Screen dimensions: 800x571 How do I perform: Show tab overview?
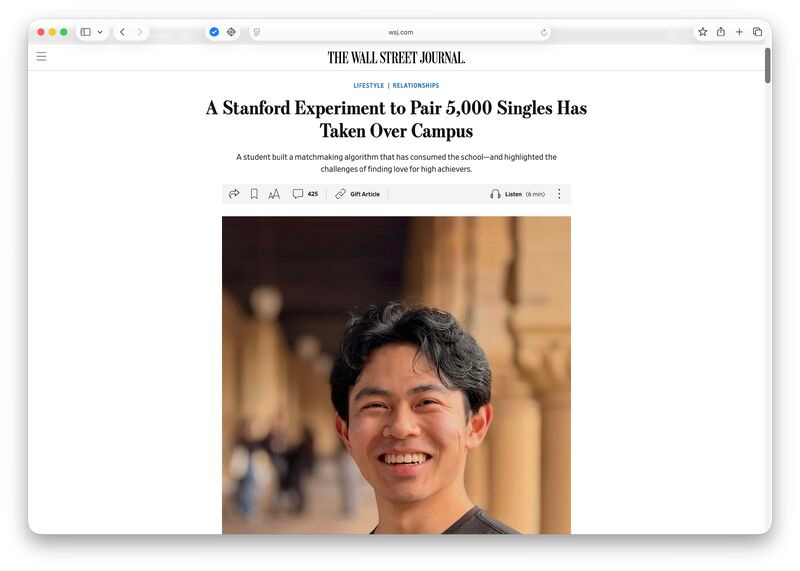[757, 32]
